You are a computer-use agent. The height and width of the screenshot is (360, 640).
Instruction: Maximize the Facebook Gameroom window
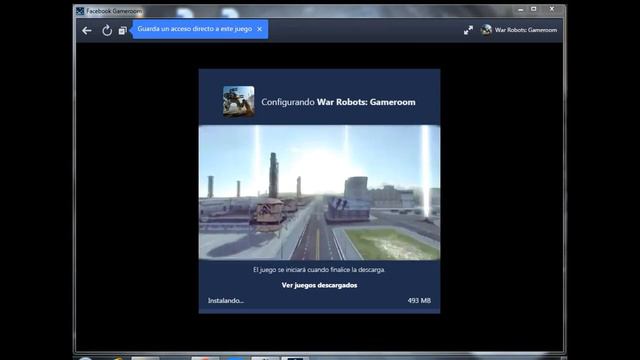533,9
